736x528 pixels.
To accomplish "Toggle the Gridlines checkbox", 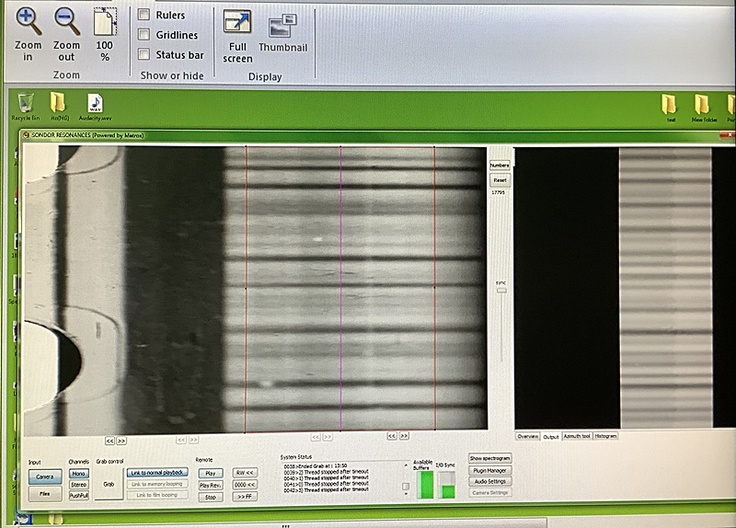I will (144, 35).
